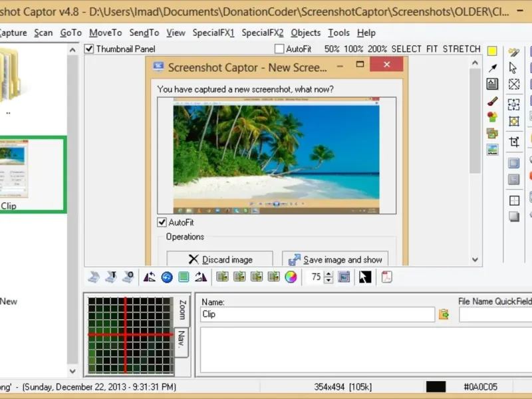Switch to the Zoom tab

[x=182, y=310]
